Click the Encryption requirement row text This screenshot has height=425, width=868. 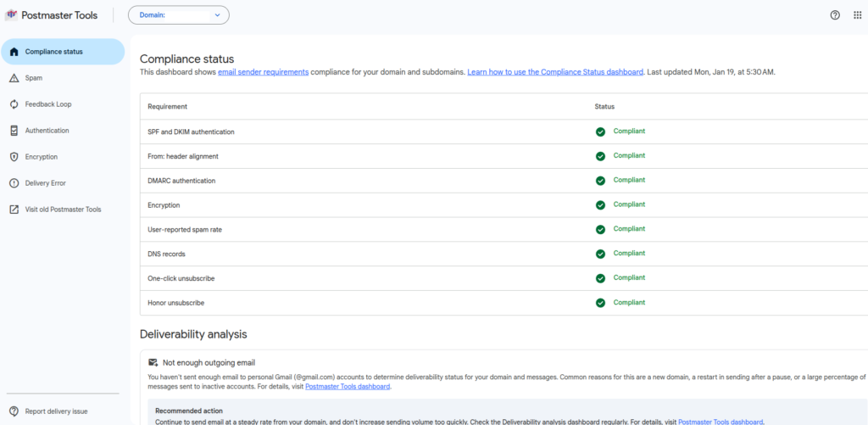(164, 205)
